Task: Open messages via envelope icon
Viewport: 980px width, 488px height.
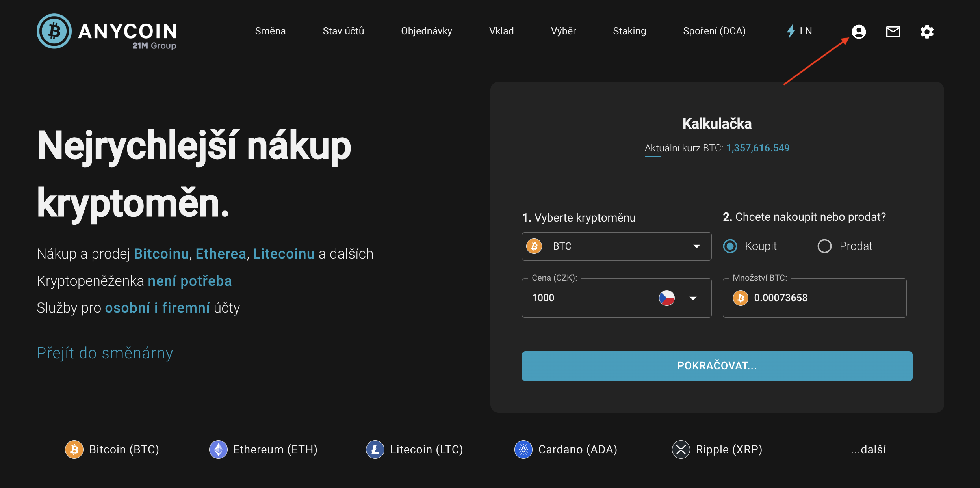Action: point(893,32)
